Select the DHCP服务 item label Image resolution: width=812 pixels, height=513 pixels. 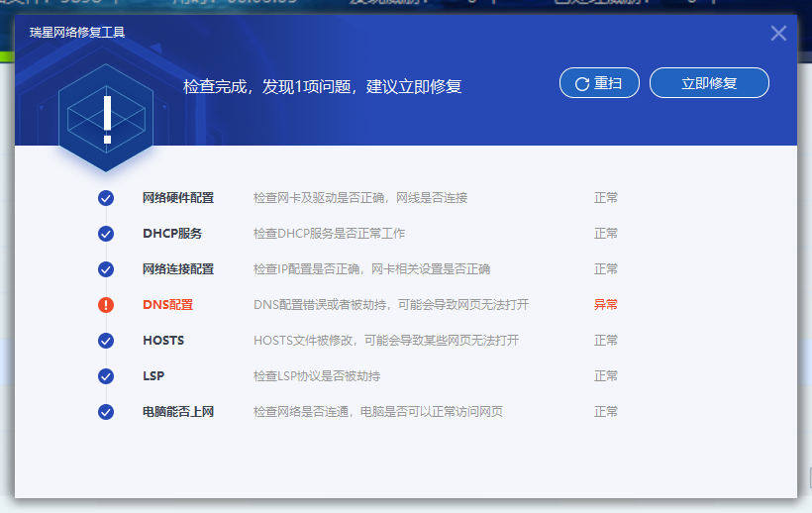172,234
